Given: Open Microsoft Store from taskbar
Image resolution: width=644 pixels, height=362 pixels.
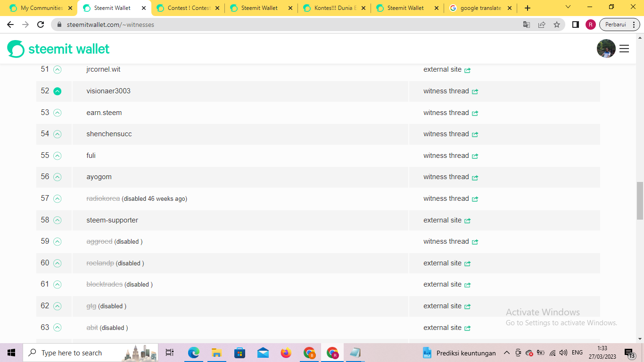Looking at the screenshot, I should [x=239, y=353].
